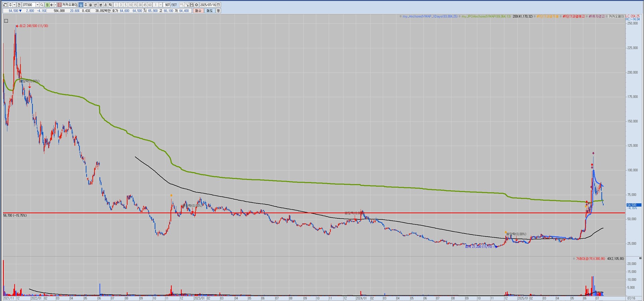Click the stock code input field 377300

(28, 5)
